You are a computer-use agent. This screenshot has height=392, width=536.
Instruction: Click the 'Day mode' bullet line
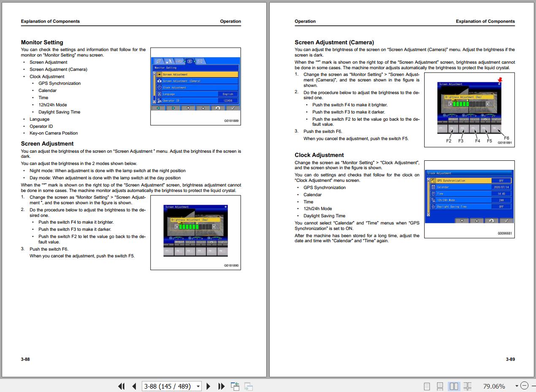pyautogui.click(x=105, y=178)
